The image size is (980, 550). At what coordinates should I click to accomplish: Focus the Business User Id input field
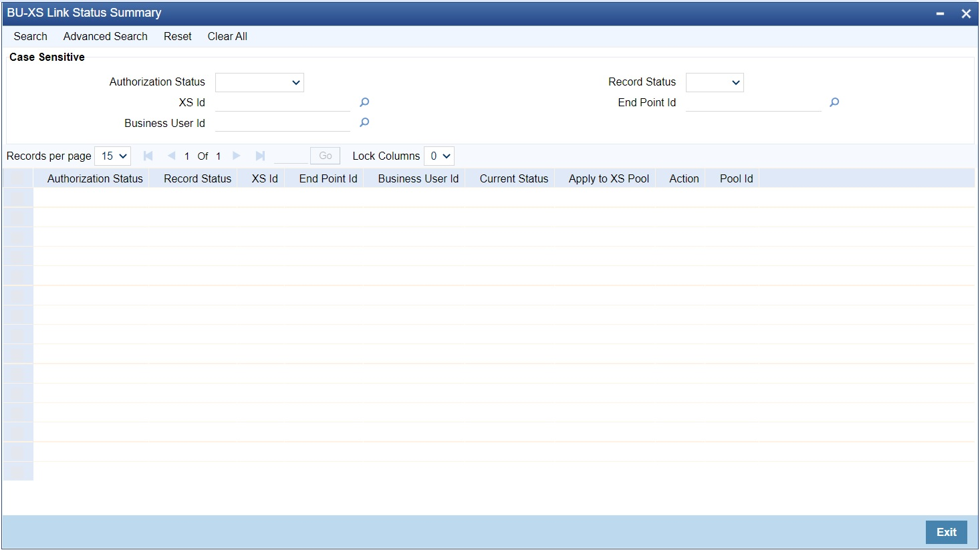point(283,123)
